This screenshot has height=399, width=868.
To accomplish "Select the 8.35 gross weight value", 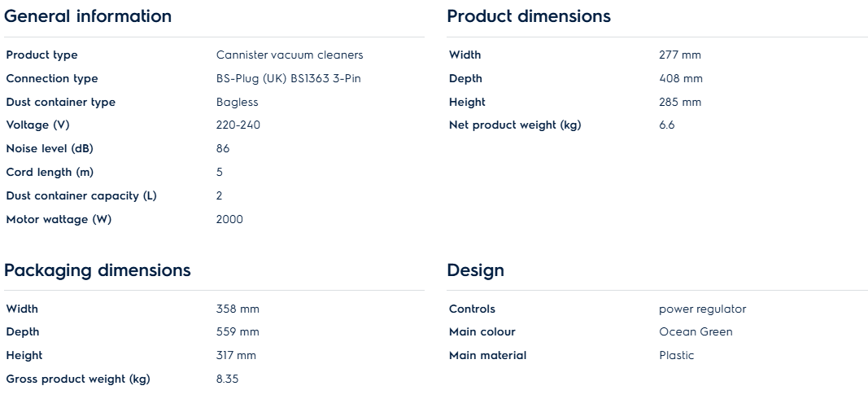I will pos(228,379).
